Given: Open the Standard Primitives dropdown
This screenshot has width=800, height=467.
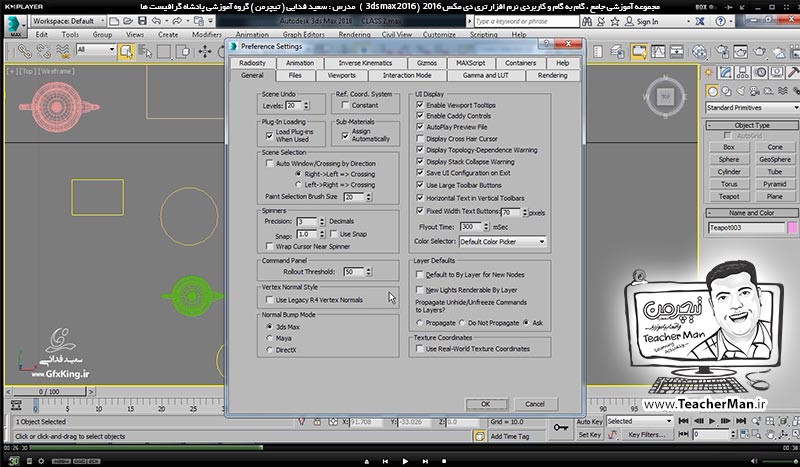Looking at the screenshot, I should (x=753, y=108).
